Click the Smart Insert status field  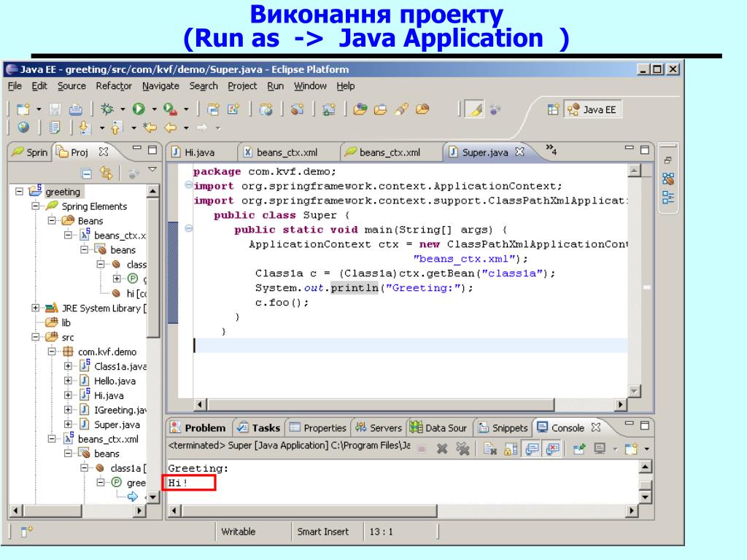[x=323, y=532]
